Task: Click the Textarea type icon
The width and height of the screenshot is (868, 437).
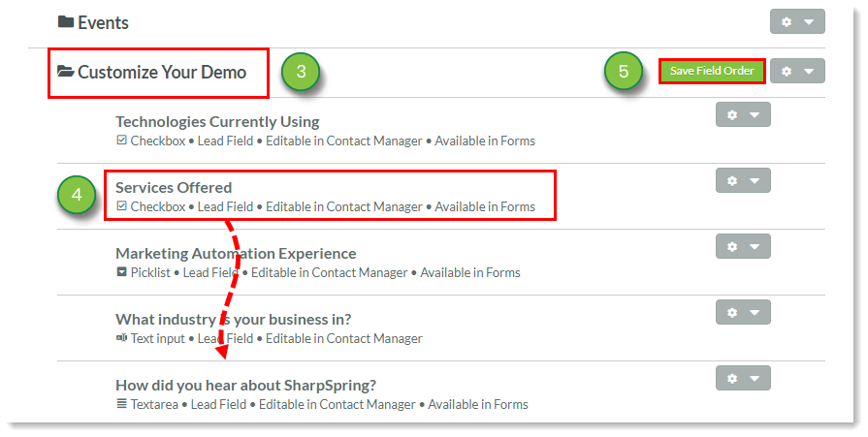Action: click(122, 404)
